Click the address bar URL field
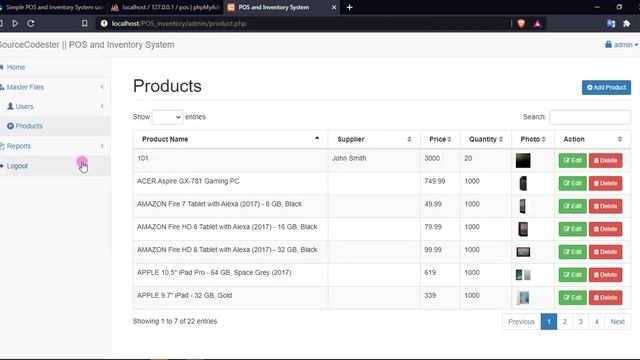640x360 pixels. (x=302, y=24)
